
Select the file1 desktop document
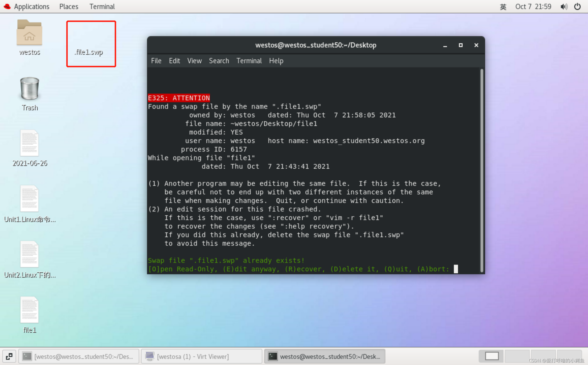click(29, 310)
